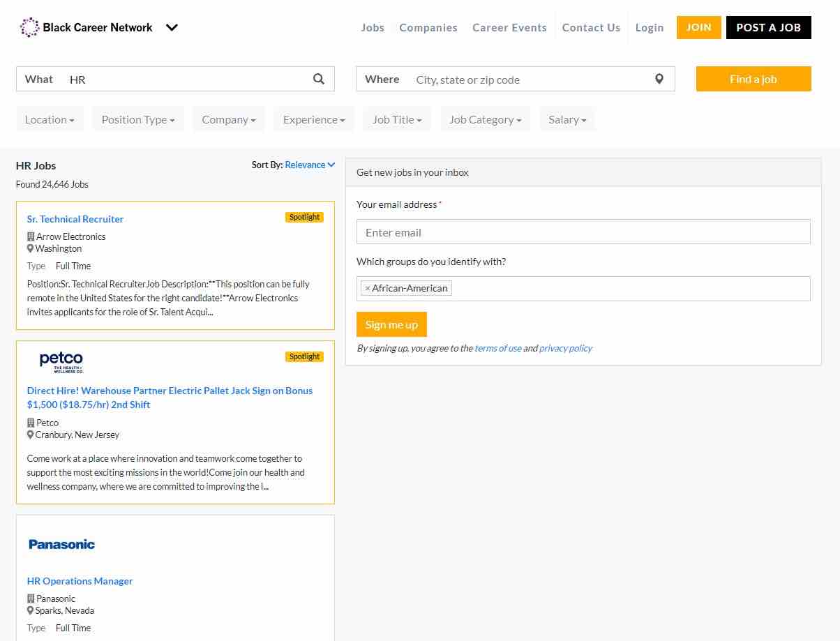This screenshot has width=840, height=641.
Task: Open the terms of use link
Action: [498, 348]
